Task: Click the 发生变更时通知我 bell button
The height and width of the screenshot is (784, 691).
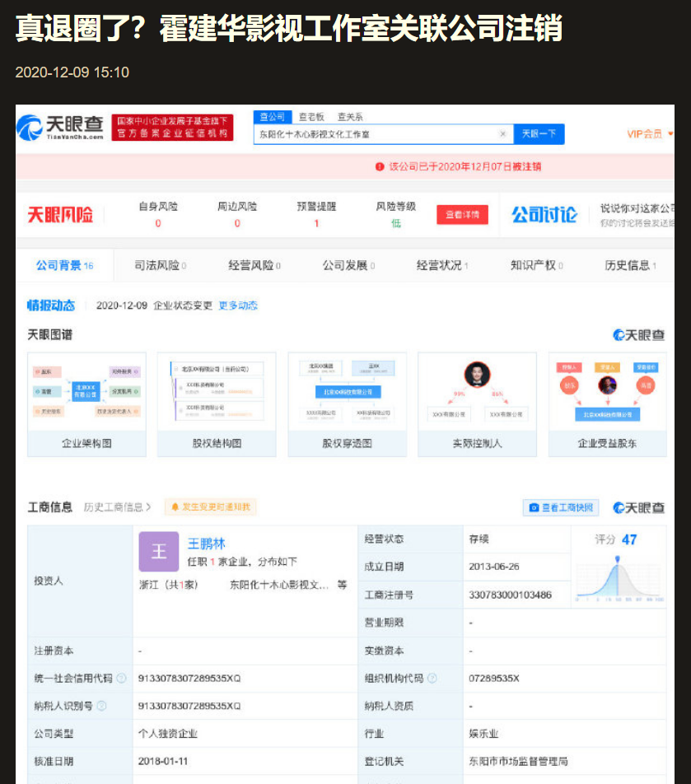Action: tap(211, 507)
